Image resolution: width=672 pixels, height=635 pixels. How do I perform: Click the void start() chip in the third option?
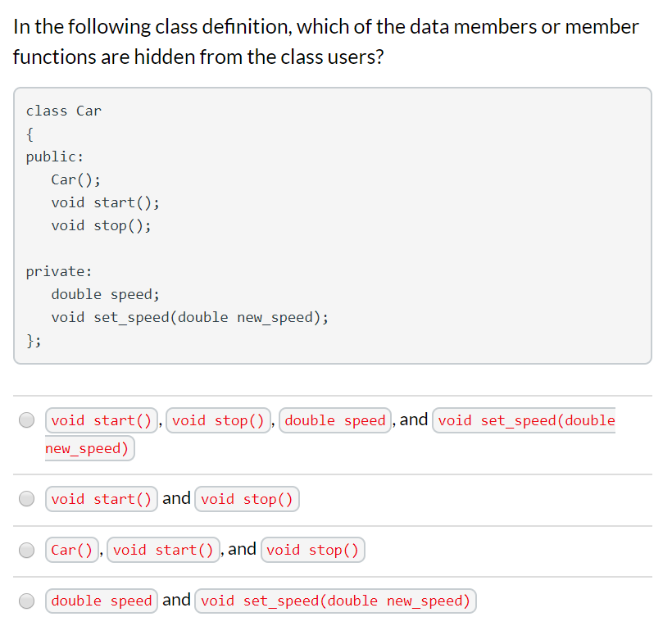tap(163, 550)
